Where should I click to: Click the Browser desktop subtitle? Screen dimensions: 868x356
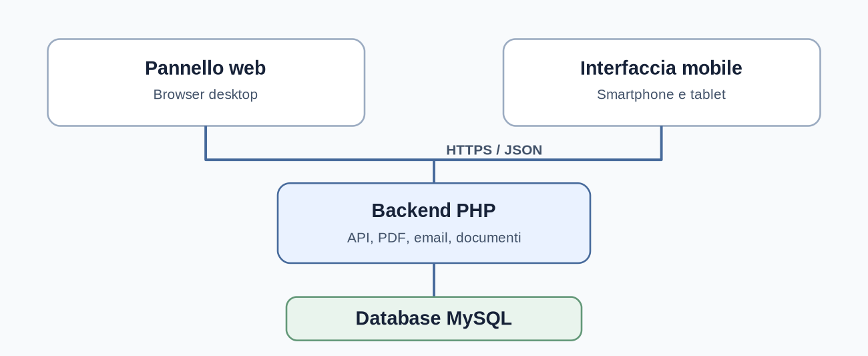click(x=206, y=94)
